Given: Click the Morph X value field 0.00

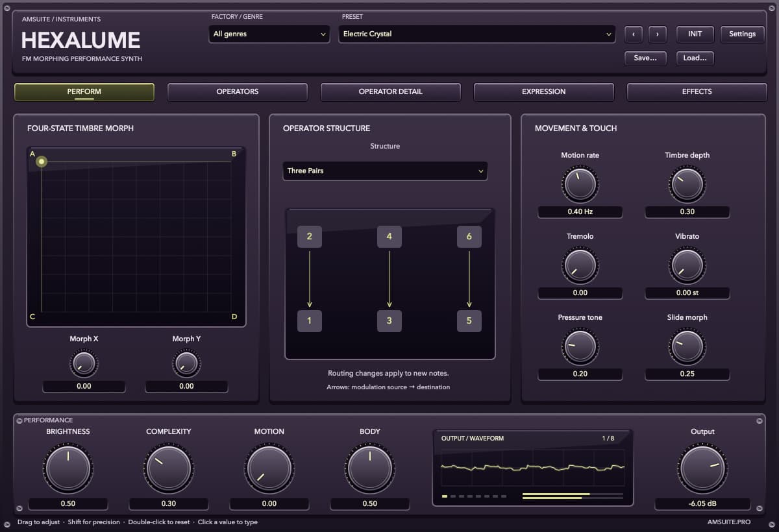Looking at the screenshot, I should [x=84, y=386].
